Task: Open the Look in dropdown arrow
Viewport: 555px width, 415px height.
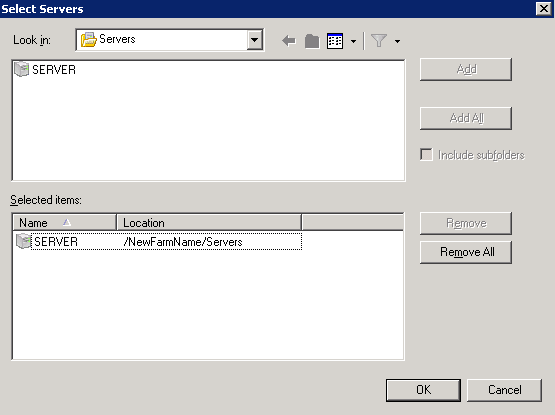Action: [x=254, y=40]
